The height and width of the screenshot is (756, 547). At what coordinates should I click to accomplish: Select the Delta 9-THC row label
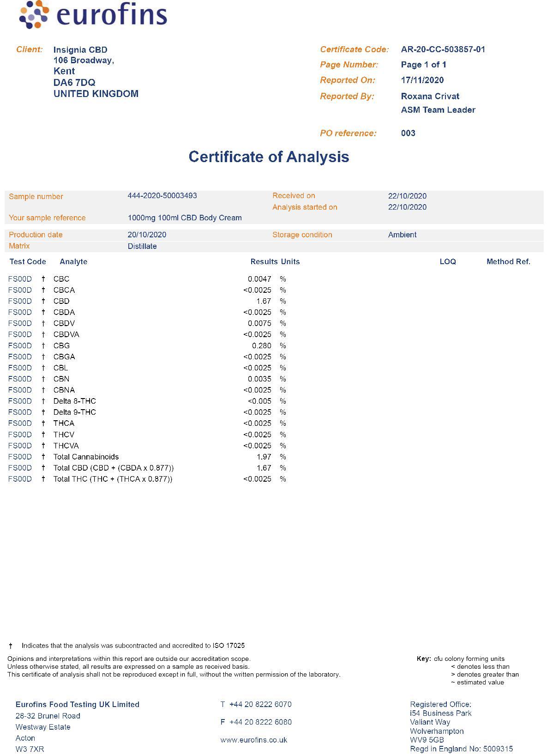pyautogui.click(x=75, y=412)
